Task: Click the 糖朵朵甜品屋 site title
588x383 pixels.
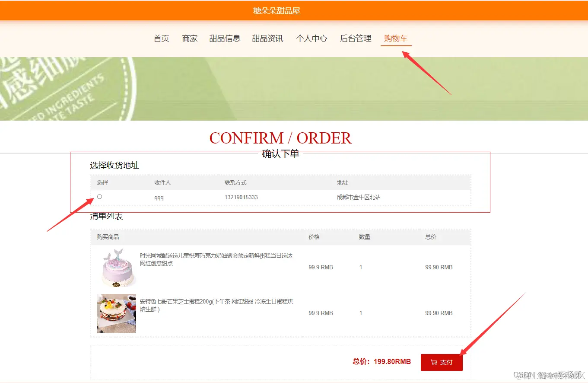Action: (x=277, y=11)
